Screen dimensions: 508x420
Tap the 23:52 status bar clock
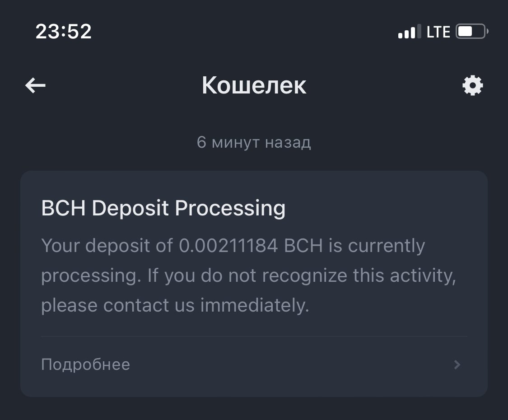(64, 32)
